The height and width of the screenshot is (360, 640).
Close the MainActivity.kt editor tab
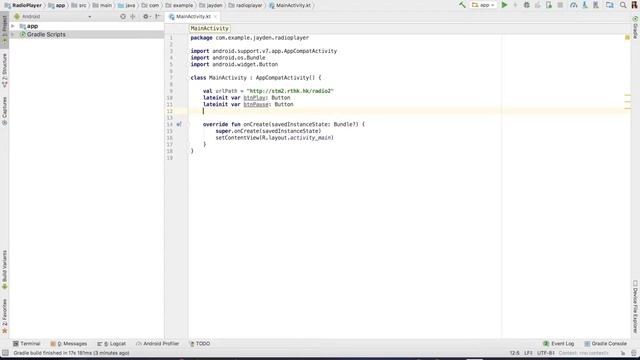[x=216, y=16]
